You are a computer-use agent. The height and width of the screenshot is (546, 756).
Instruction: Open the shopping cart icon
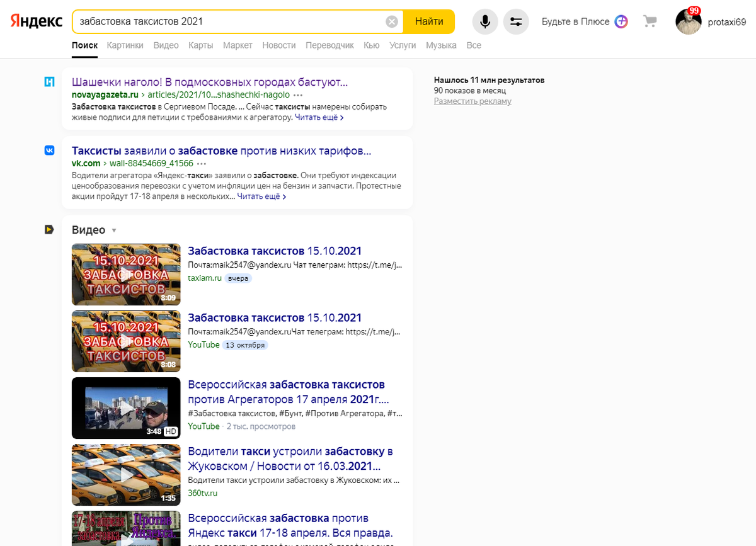(x=650, y=21)
